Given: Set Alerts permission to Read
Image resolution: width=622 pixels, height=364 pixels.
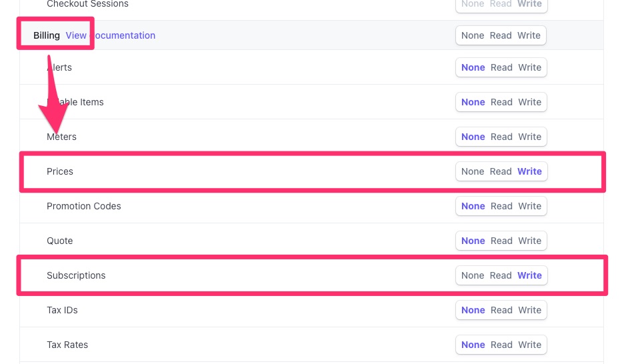Looking at the screenshot, I should (x=501, y=67).
